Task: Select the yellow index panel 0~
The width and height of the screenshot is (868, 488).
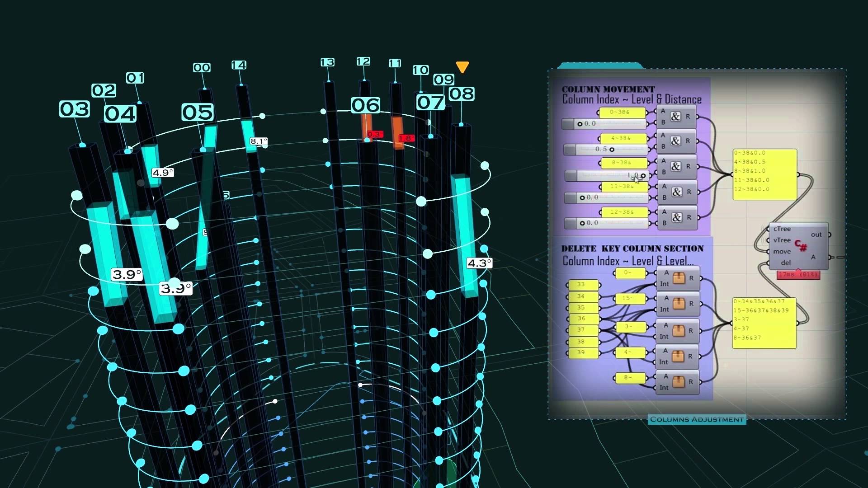Action: point(630,273)
